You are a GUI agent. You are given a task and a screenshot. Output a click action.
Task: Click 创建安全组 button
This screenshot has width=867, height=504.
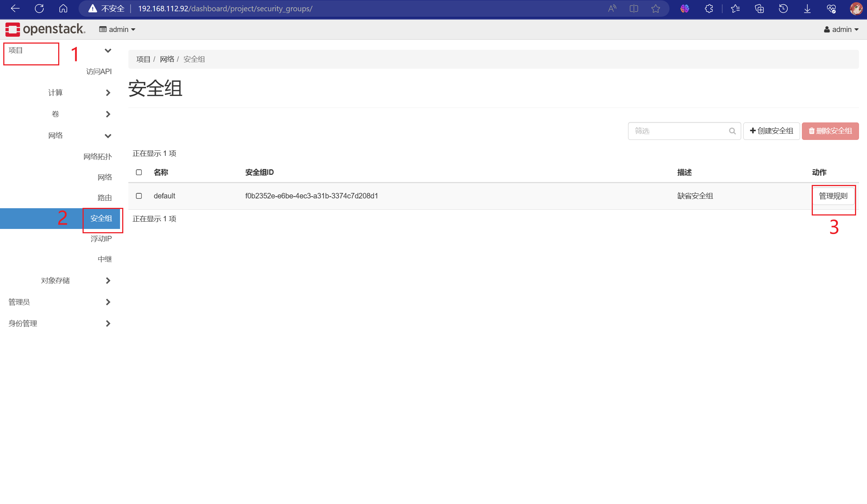(x=771, y=131)
